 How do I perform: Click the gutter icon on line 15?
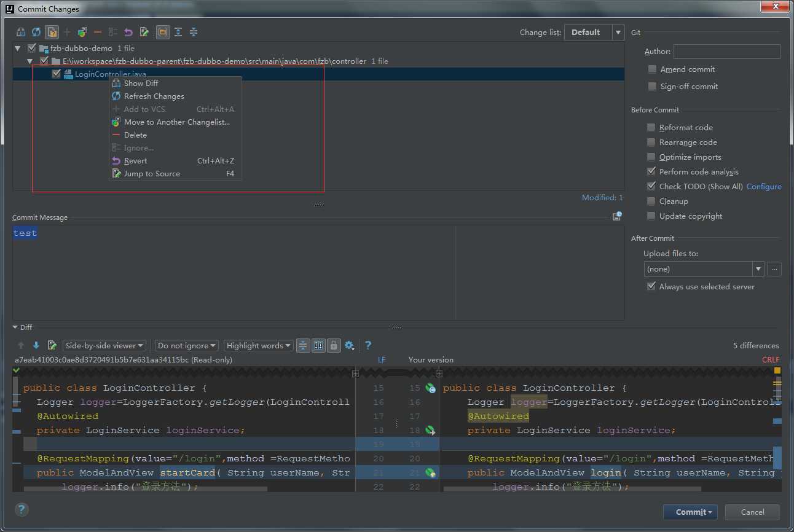431,388
